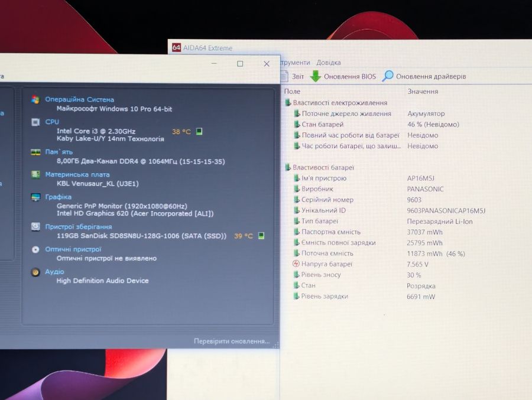Click the icon beside Тип батареї
The height and width of the screenshot is (400, 532).
(x=297, y=221)
